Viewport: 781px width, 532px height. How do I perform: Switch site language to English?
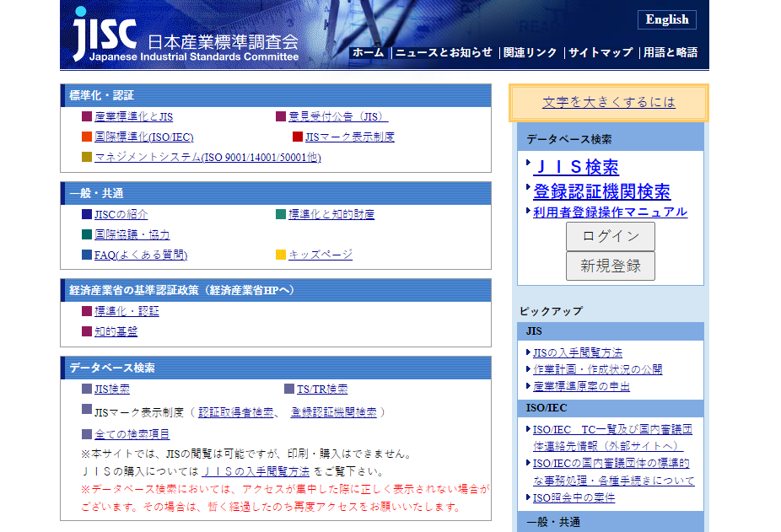click(667, 20)
